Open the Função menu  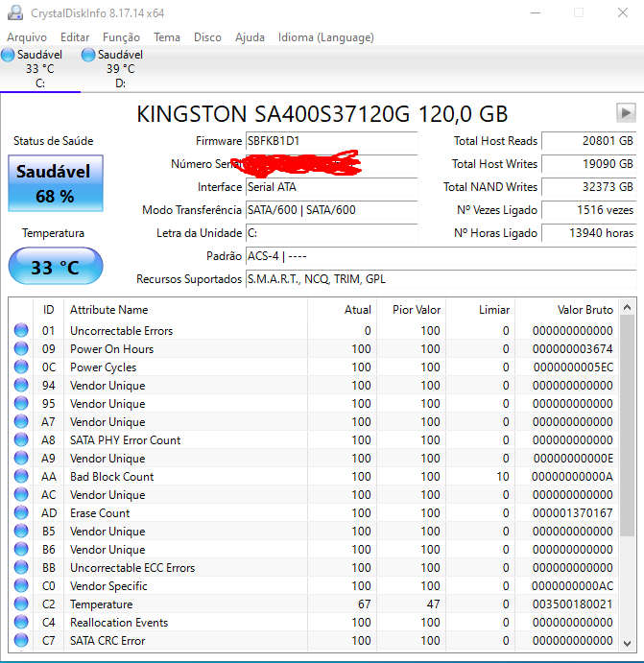click(121, 37)
